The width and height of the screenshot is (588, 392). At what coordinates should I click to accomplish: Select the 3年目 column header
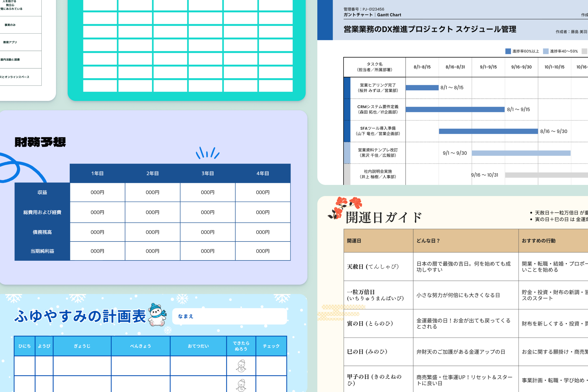[208, 174]
